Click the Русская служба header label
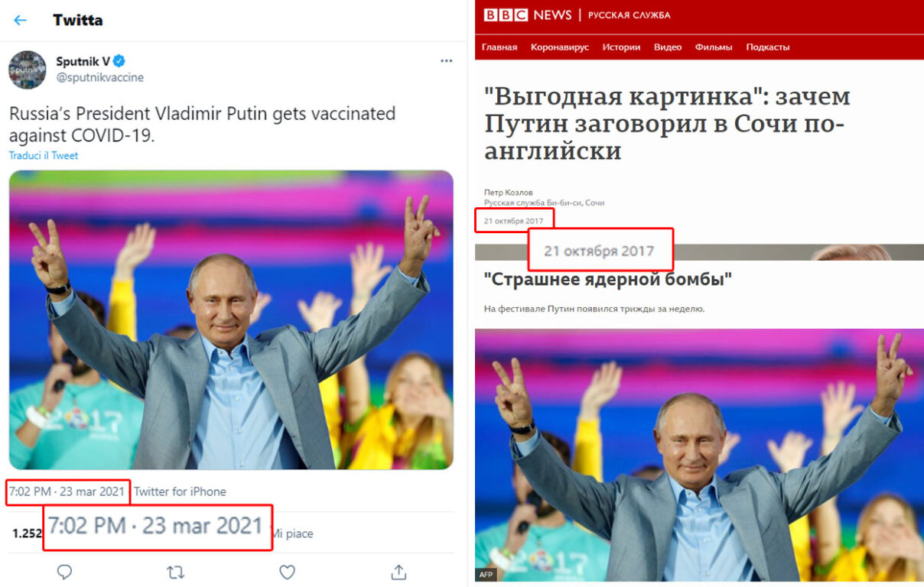This screenshot has height=587, width=924. pos(630,15)
